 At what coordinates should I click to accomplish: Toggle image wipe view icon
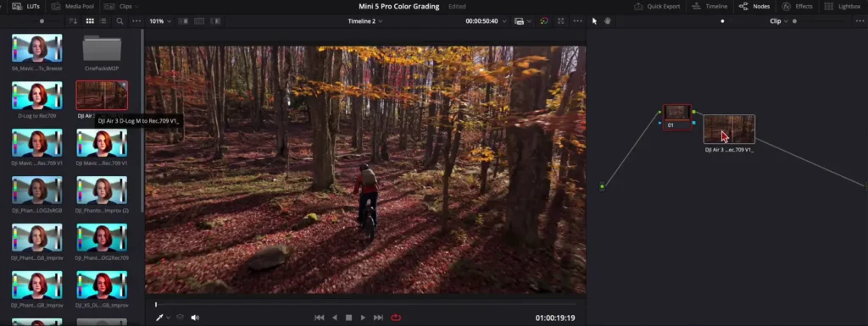183,21
